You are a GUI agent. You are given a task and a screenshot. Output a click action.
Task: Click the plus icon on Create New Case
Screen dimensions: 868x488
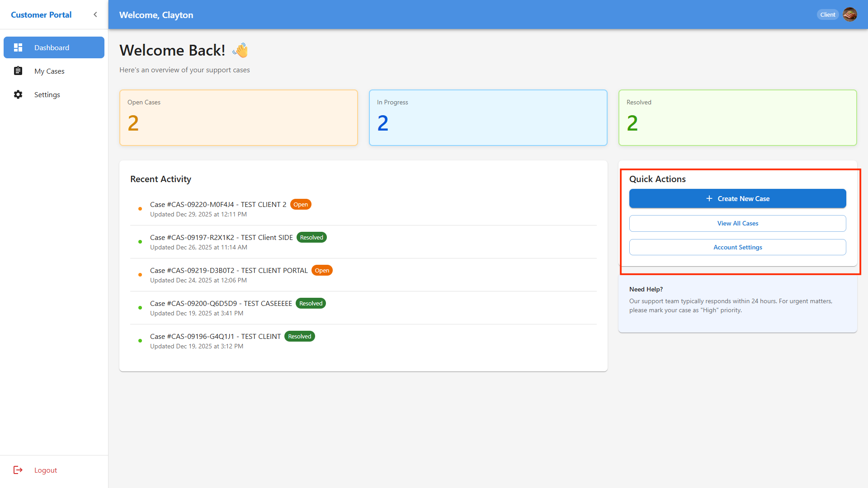click(709, 198)
